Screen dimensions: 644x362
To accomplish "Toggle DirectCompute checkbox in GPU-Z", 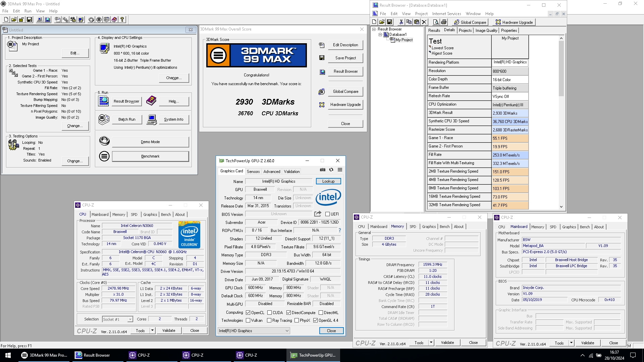I will [x=288, y=312].
